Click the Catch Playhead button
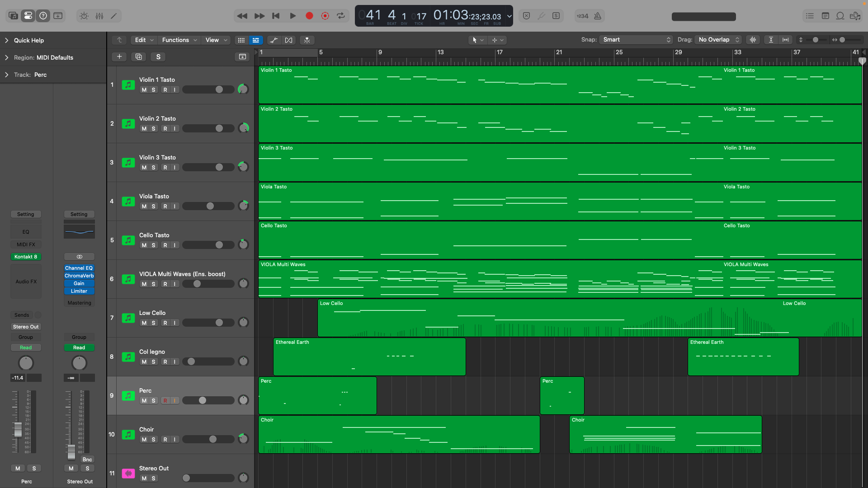Image resolution: width=868 pixels, height=488 pixels. click(307, 40)
